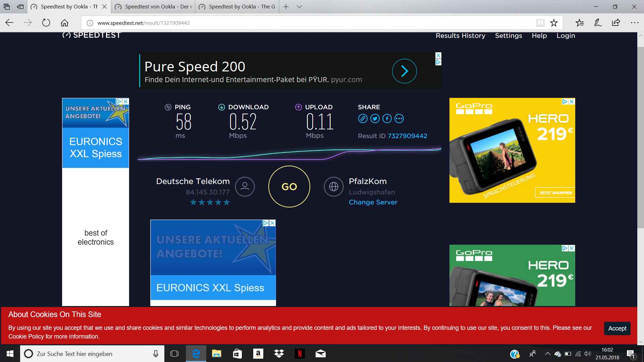Click the copy link share icon
Screen dimensions: 644x362
click(x=363, y=119)
